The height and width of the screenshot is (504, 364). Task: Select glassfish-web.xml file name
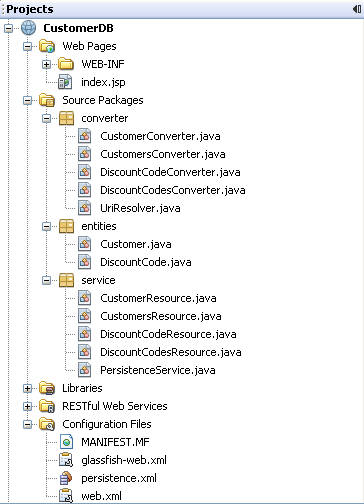click(124, 460)
